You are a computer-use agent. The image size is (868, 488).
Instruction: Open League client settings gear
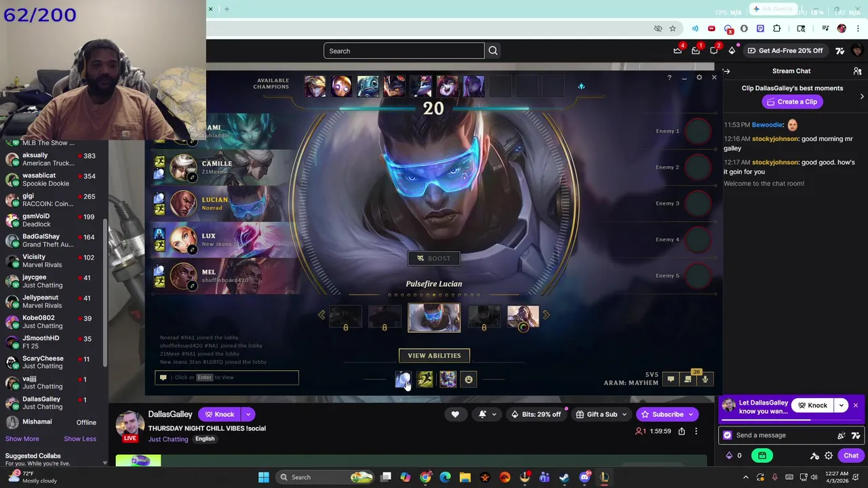699,78
